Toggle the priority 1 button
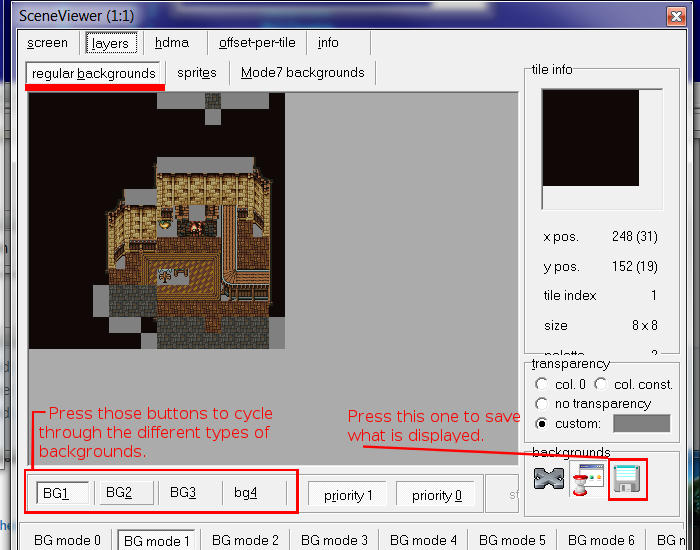700x550 pixels. coord(348,496)
